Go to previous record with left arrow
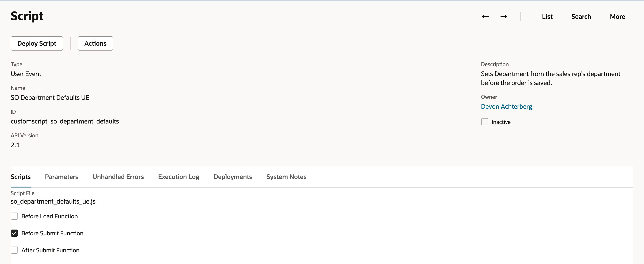 [485, 17]
